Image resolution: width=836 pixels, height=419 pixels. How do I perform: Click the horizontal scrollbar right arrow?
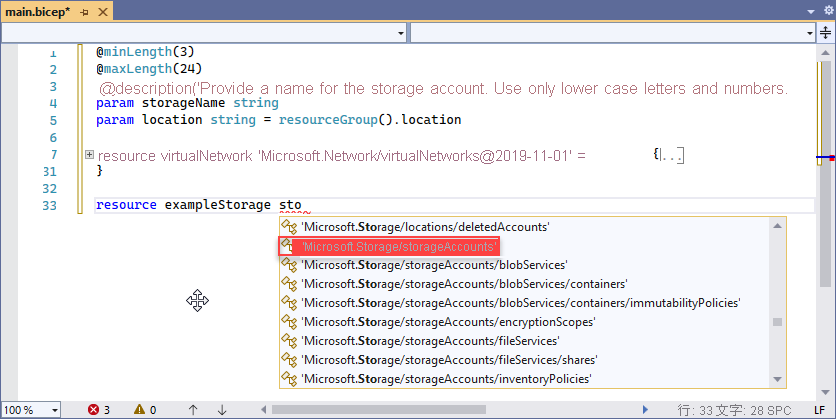[x=645, y=409]
